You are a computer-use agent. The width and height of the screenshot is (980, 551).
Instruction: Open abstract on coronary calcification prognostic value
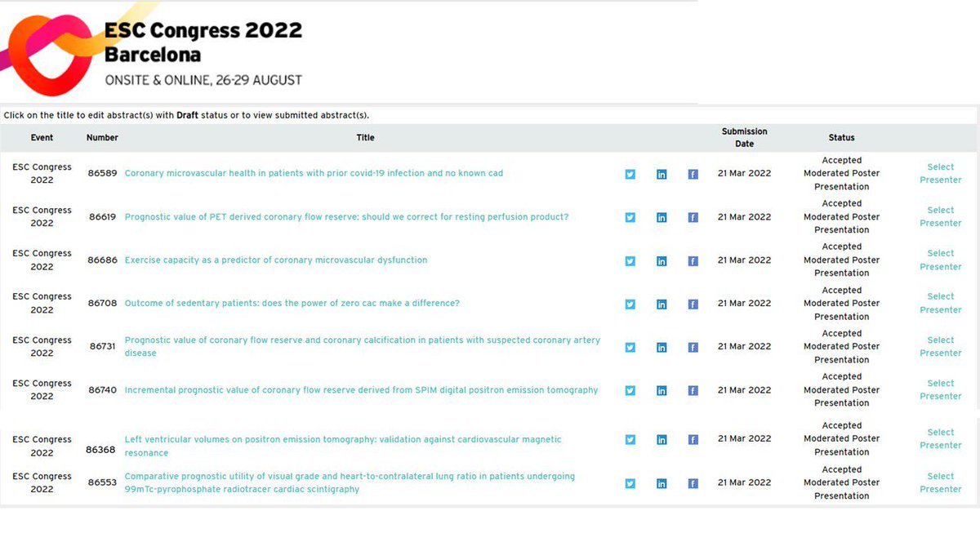(363, 347)
